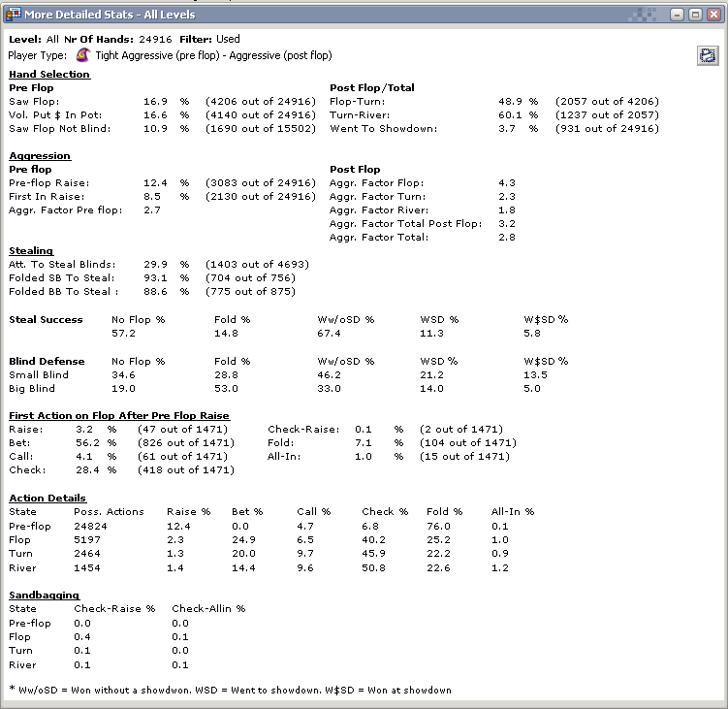Click the Saw Flop percentage value 16.9
The image size is (728, 709).
(156, 101)
